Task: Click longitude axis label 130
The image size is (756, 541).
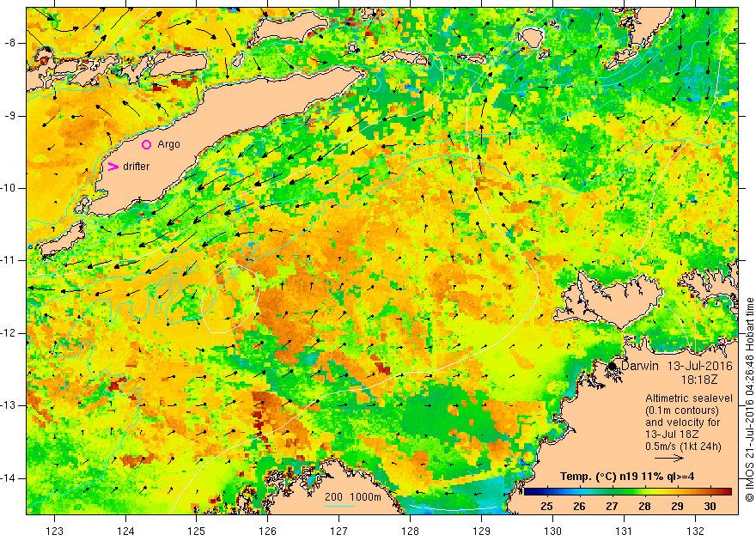Action: click(552, 531)
